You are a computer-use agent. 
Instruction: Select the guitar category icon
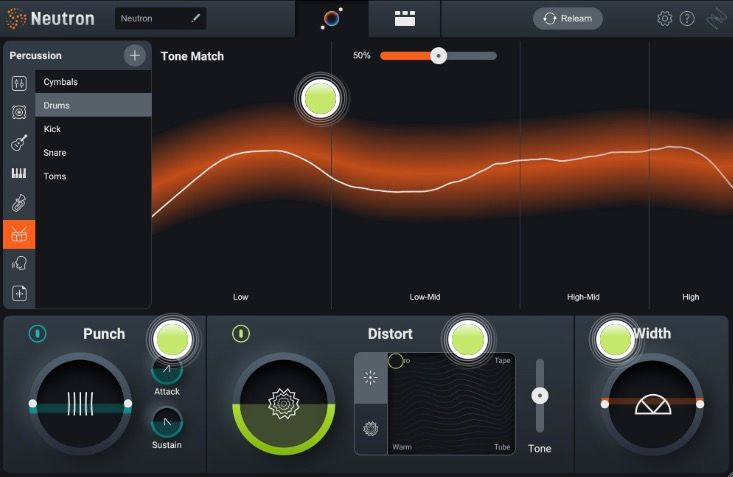(x=19, y=143)
